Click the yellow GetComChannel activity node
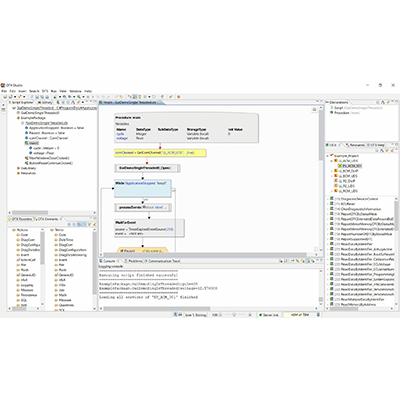The image size is (400, 400). [x=160, y=153]
